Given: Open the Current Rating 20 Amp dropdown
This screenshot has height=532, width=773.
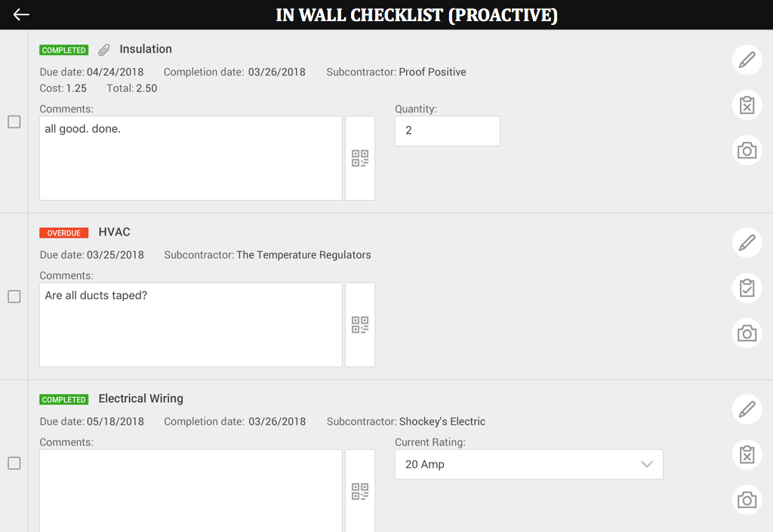Looking at the screenshot, I should click(528, 464).
